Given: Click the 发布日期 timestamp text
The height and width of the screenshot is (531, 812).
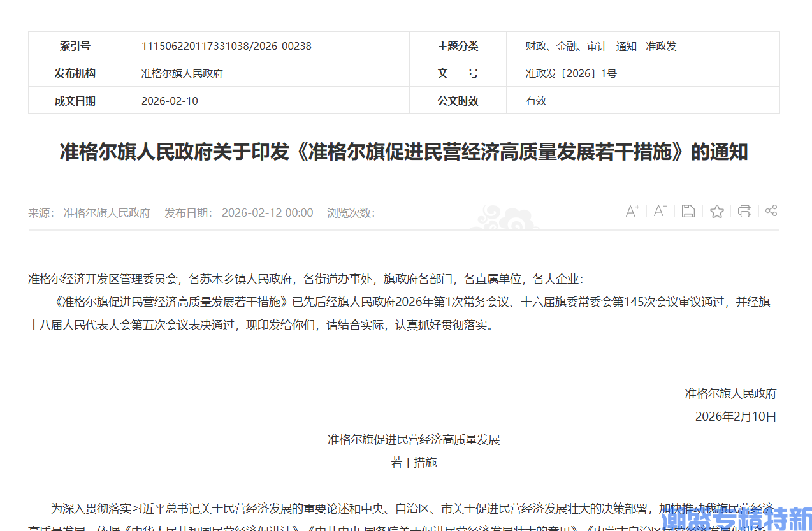Looking at the screenshot, I should click(x=267, y=213).
